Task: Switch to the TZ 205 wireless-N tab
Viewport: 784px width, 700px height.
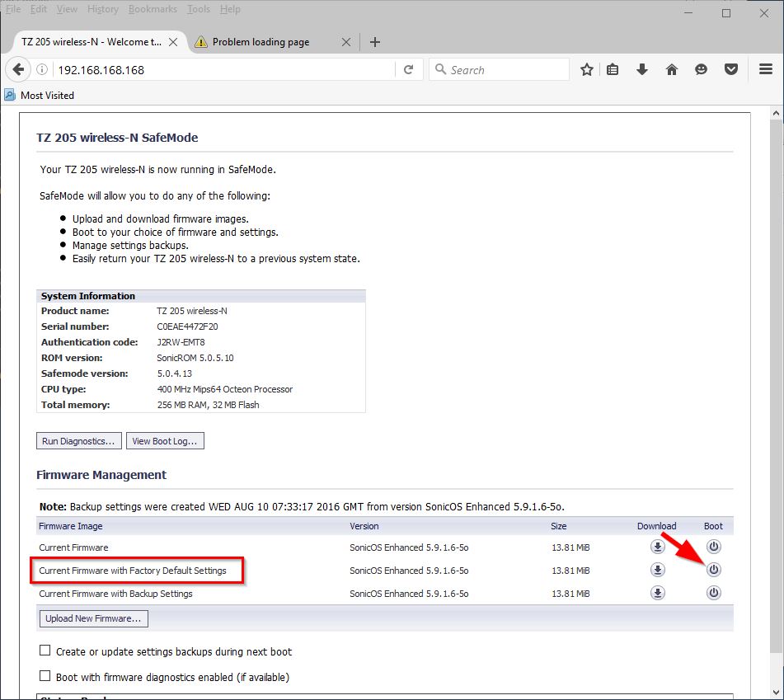Action: click(x=98, y=42)
